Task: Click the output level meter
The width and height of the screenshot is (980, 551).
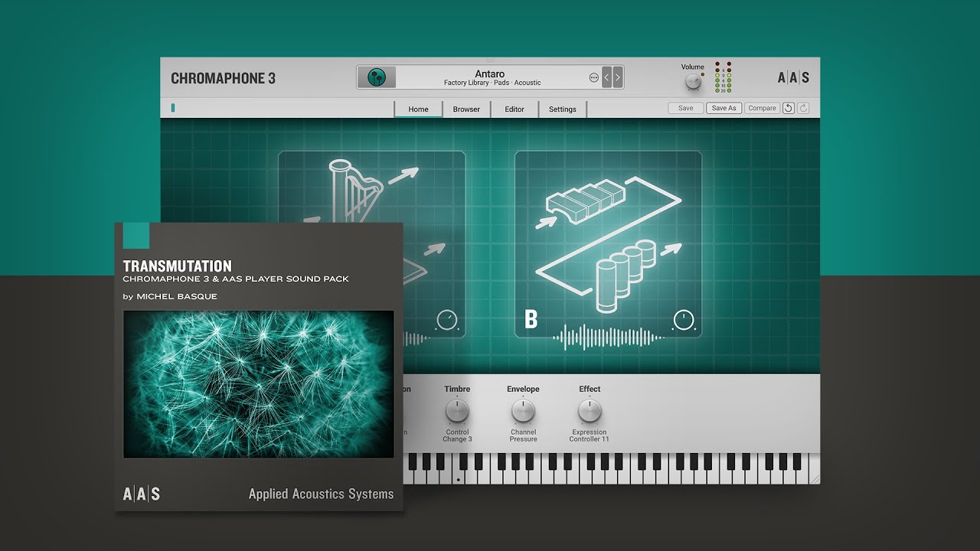Action: click(x=724, y=77)
